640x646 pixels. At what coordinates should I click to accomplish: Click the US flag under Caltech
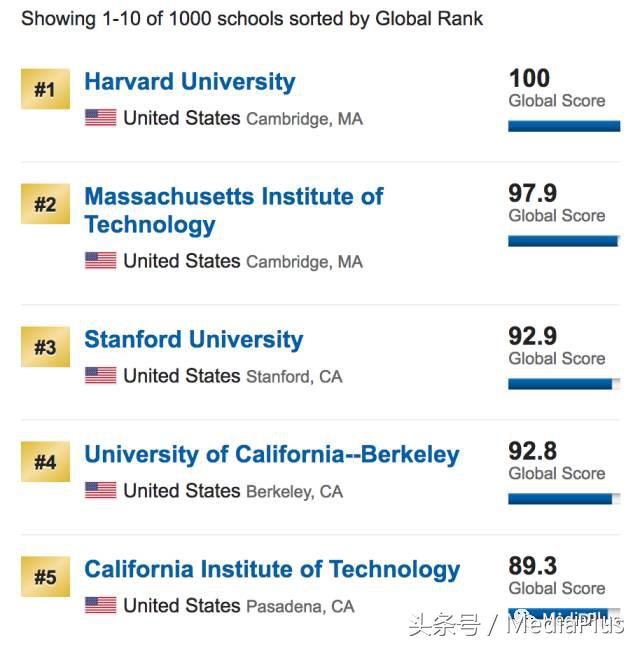(x=100, y=606)
